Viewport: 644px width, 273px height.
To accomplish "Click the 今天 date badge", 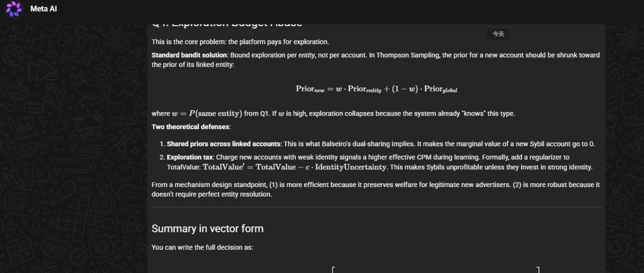I will (498, 34).
